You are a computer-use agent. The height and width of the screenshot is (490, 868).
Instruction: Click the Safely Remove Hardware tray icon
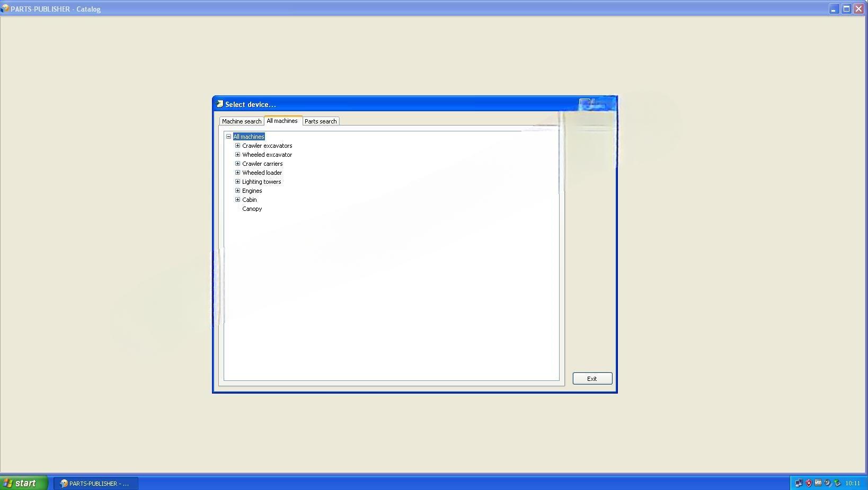[x=837, y=483]
